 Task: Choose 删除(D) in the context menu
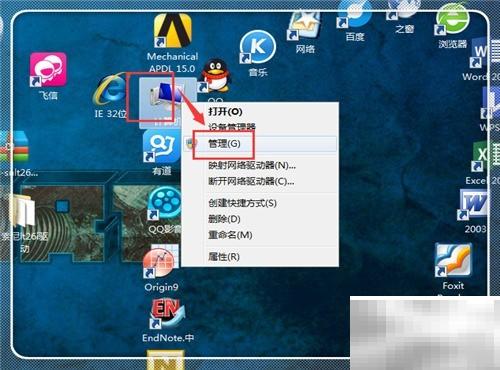click(x=260, y=219)
